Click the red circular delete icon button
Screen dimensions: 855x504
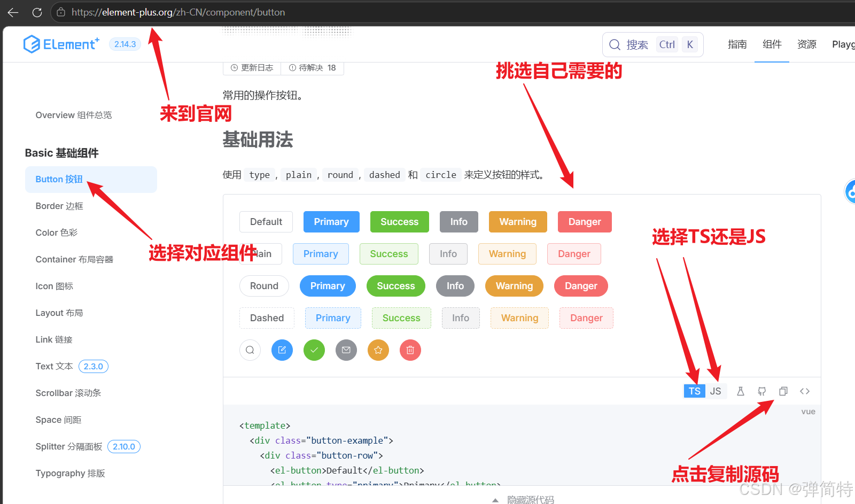tap(410, 350)
